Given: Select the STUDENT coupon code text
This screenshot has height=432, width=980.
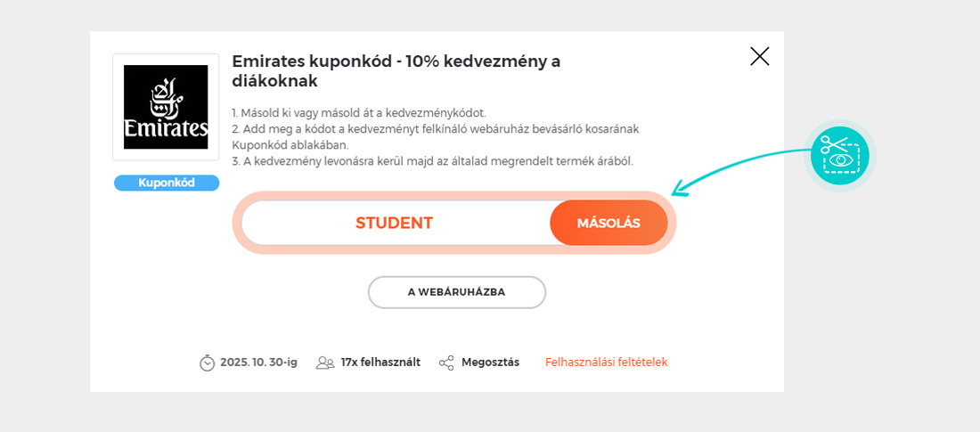Looking at the screenshot, I should pos(394,223).
